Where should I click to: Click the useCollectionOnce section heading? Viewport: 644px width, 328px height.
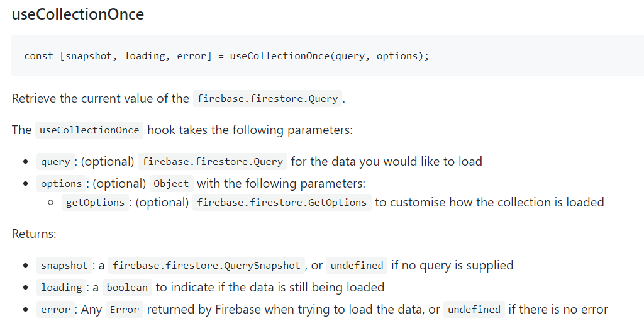pyautogui.click(x=78, y=14)
